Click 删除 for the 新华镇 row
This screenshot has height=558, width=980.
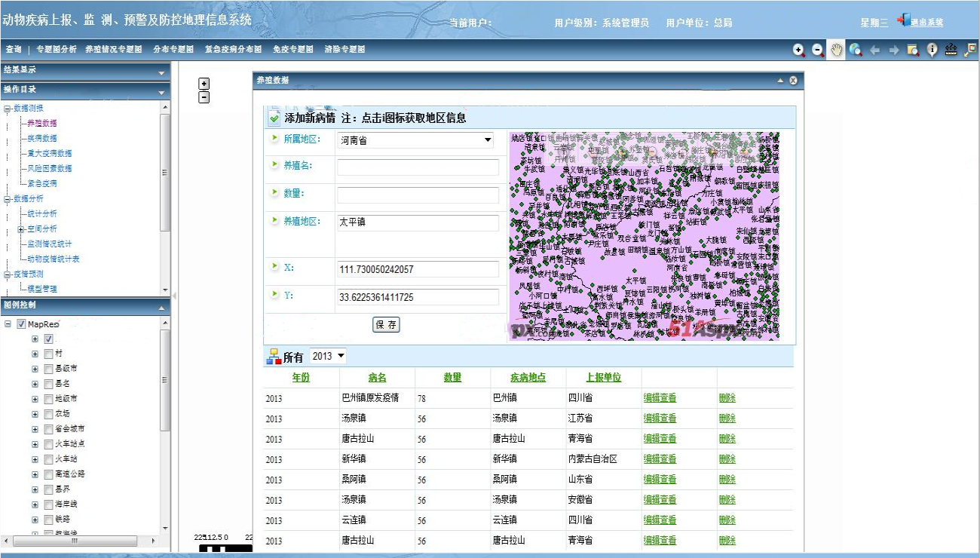(x=727, y=459)
